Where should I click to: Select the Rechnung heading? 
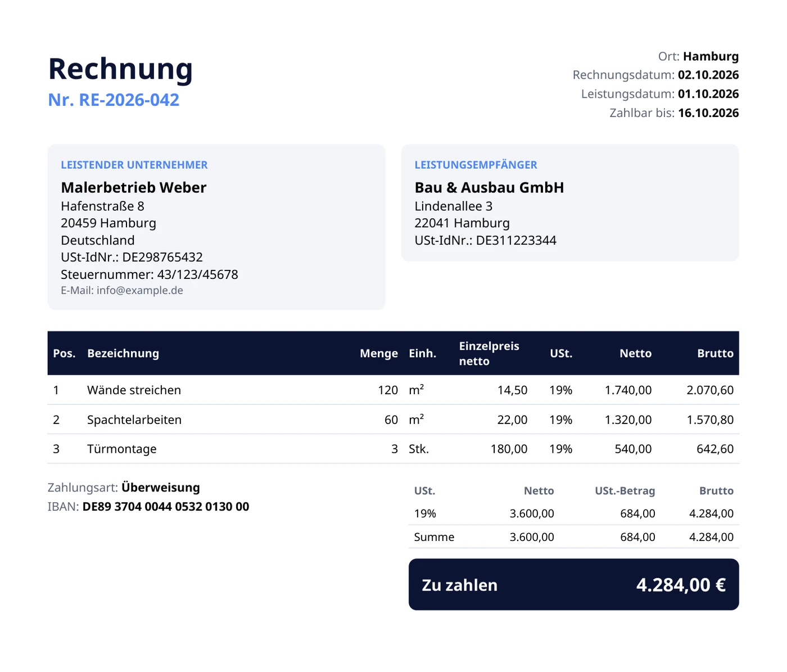coord(120,69)
